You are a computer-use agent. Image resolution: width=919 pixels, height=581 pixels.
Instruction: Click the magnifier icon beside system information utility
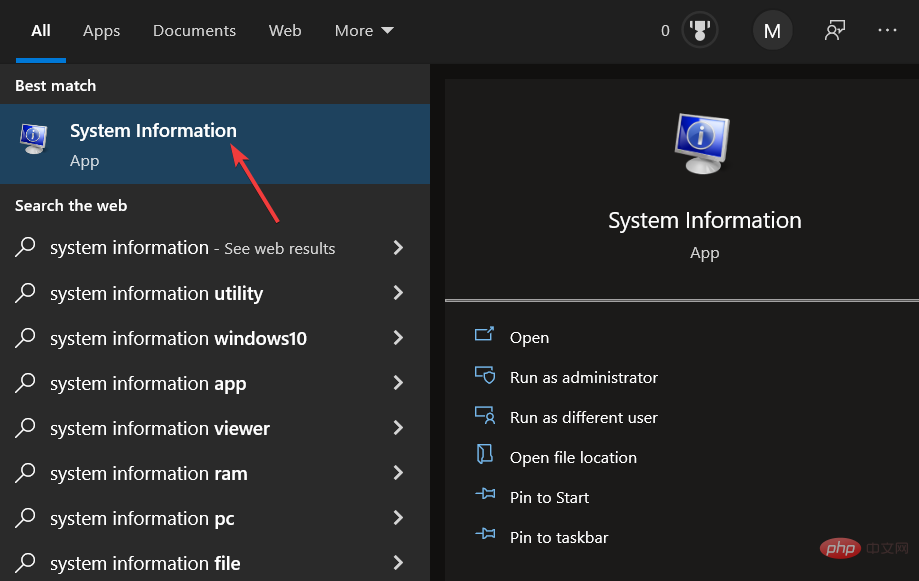point(25,293)
